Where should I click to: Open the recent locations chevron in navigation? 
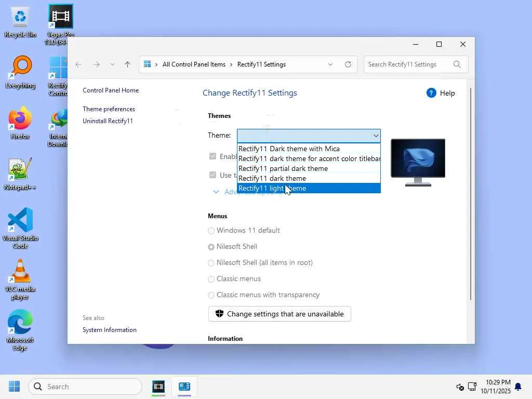coord(112,64)
